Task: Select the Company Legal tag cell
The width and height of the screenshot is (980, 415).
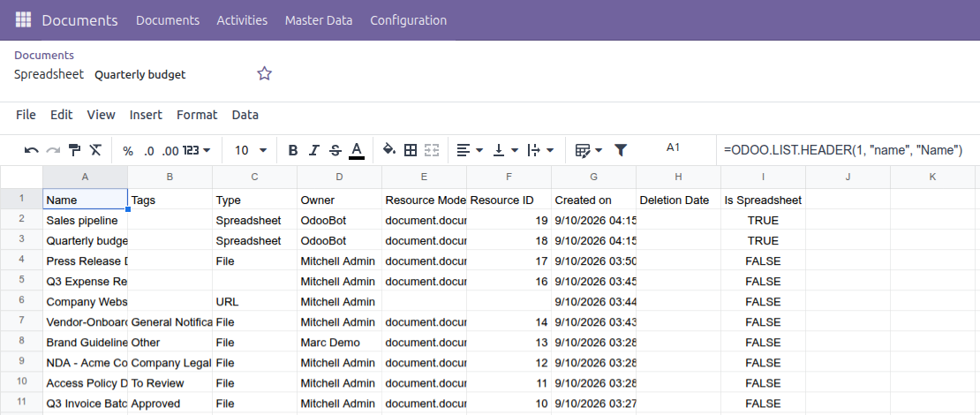Action: [x=170, y=363]
